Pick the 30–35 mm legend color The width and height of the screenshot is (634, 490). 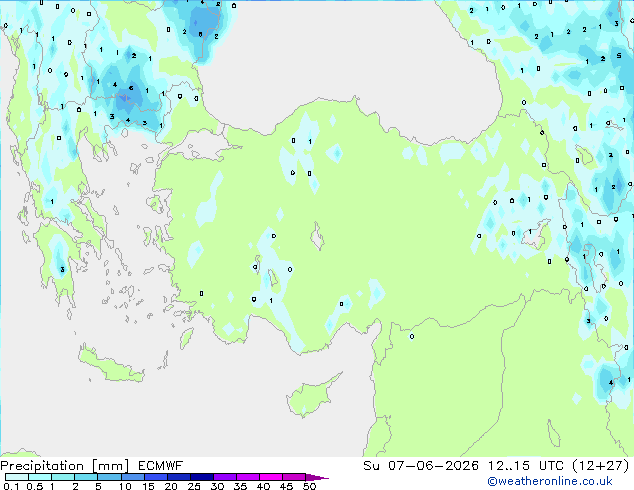point(224,477)
